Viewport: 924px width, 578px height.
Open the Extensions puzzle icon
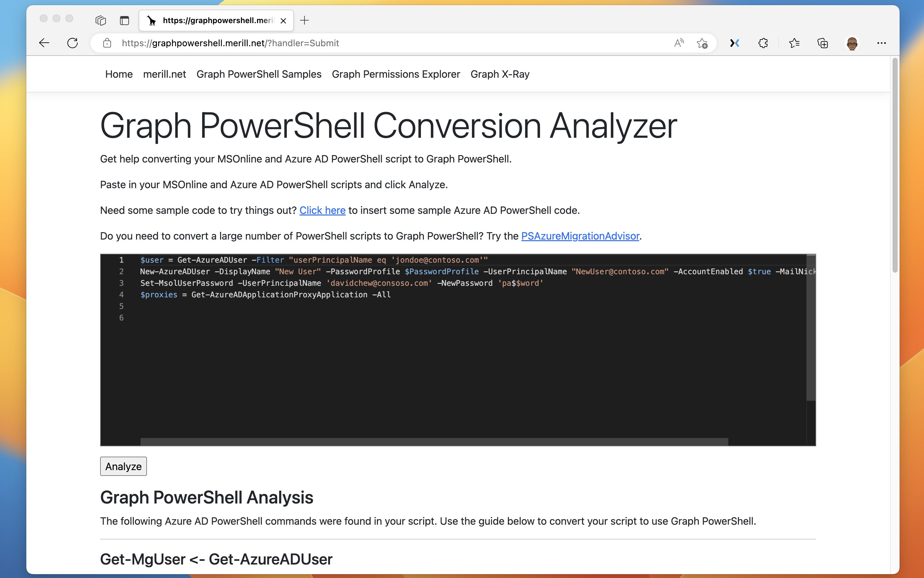point(763,43)
